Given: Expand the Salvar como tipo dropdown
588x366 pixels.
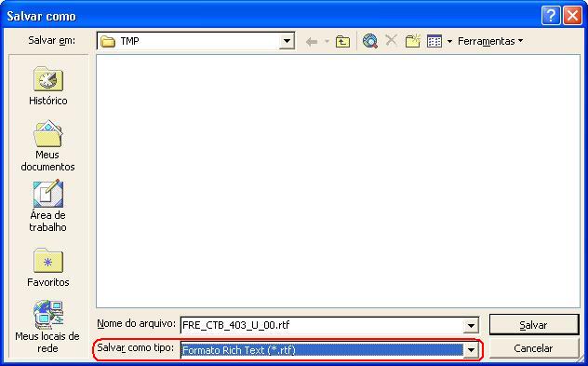Looking at the screenshot, I should tap(471, 350).
